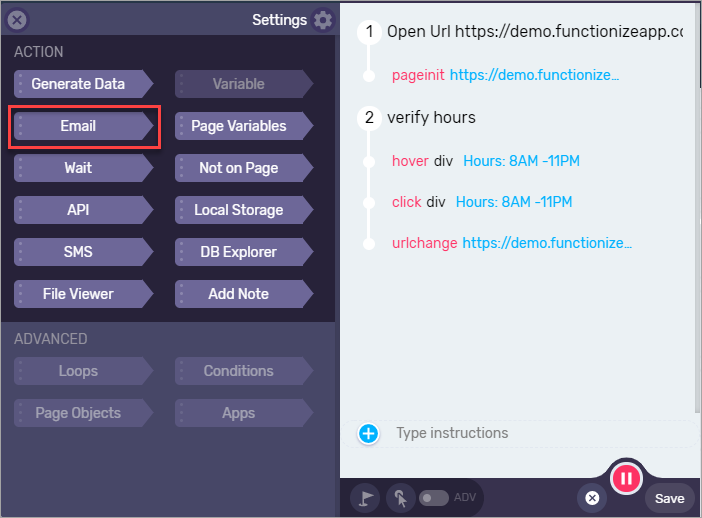Open the pageinit demo.functionize link

[534, 75]
